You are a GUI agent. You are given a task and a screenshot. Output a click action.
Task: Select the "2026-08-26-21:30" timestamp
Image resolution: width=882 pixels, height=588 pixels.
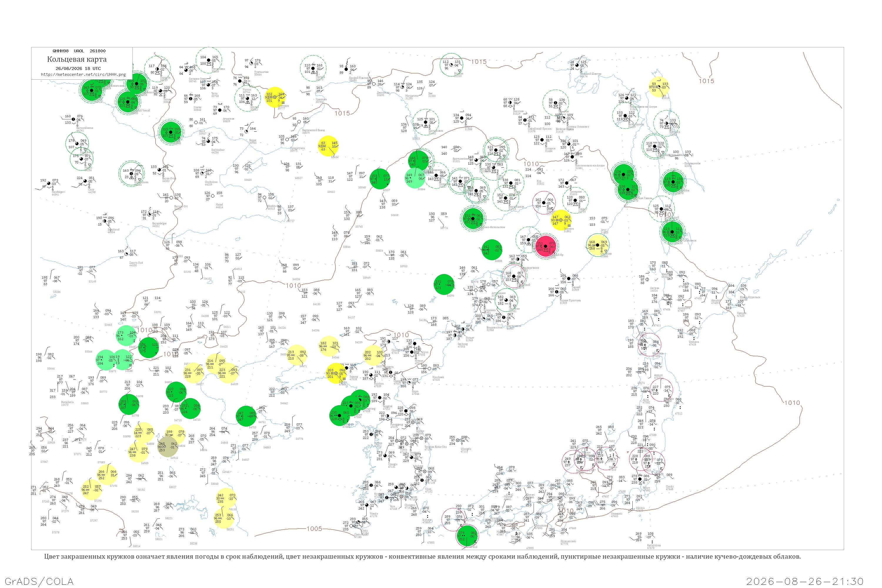point(805,581)
